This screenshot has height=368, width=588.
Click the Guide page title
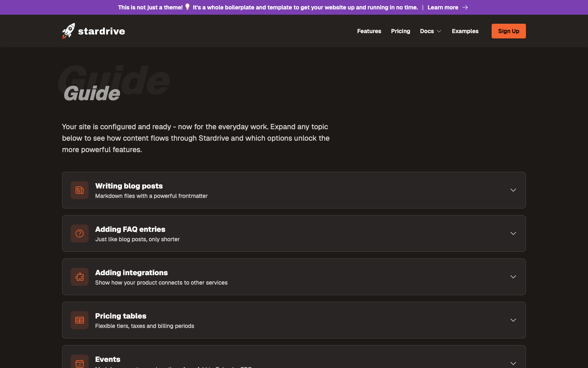coord(92,93)
